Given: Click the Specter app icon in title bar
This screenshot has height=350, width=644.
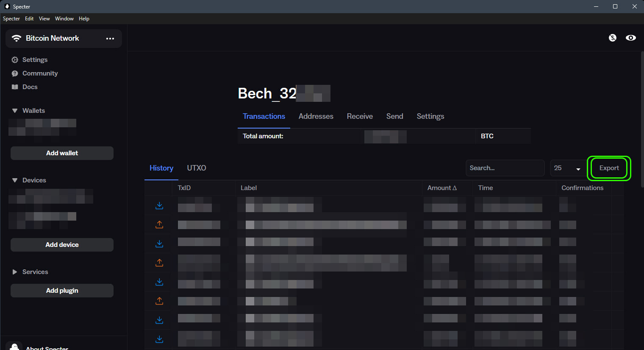Looking at the screenshot, I should pyautogui.click(x=7, y=6).
